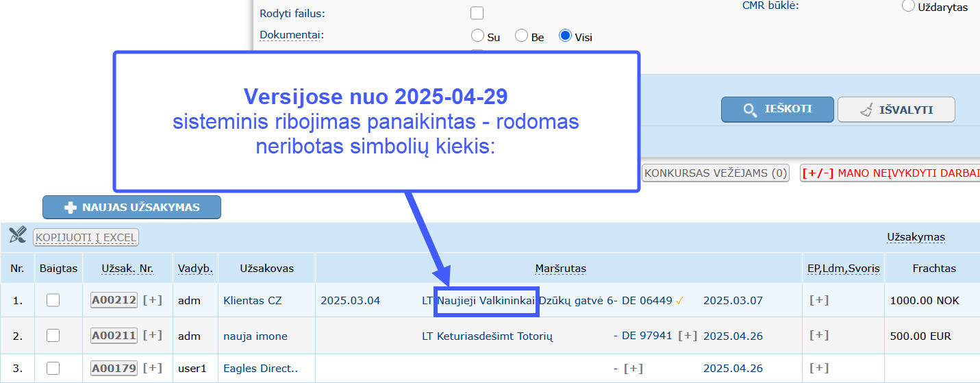Open client Klientas CZ link
Image resolution: width=980 pixels, height=383 pixels.
252,300
